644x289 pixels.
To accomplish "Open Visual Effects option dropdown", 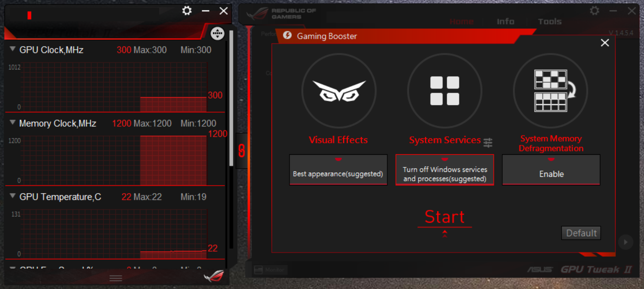I will pos(338,170).
